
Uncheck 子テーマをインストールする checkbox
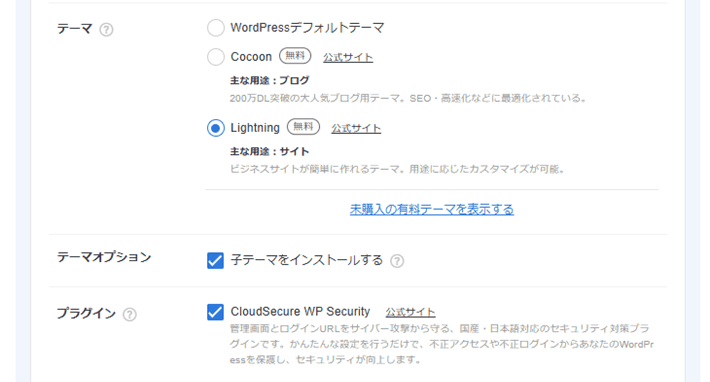(215, 261)
